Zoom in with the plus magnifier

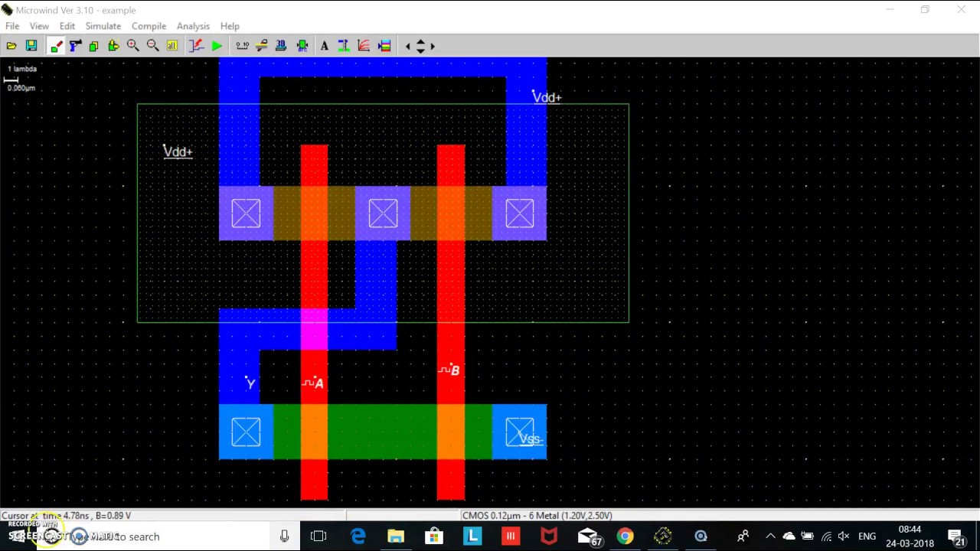pos(133,46)
